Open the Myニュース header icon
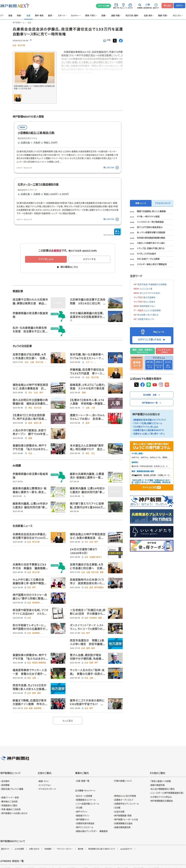186x868 pixels. pyautogui.click(x=123, y=6)
